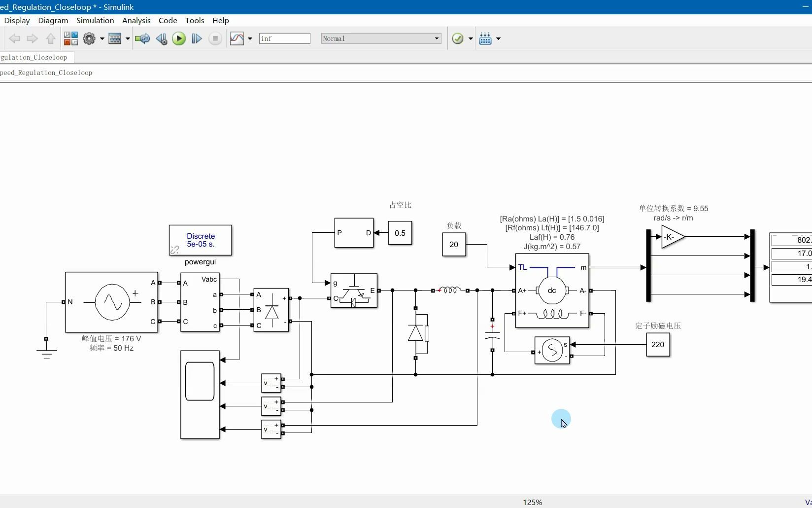Select the duty cycle constant 0.5 block
812x508 pixels.
pyautogui.click(x=400, y=233)
